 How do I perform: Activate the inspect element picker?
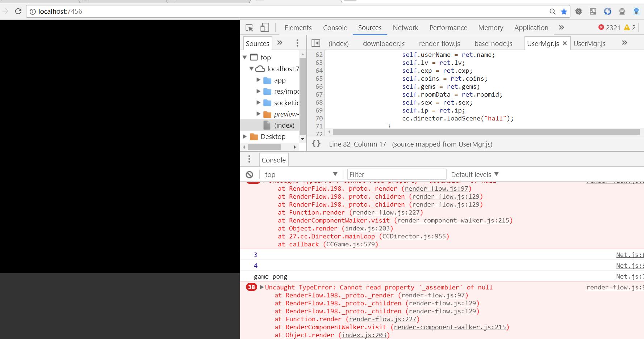click(249, 27)
